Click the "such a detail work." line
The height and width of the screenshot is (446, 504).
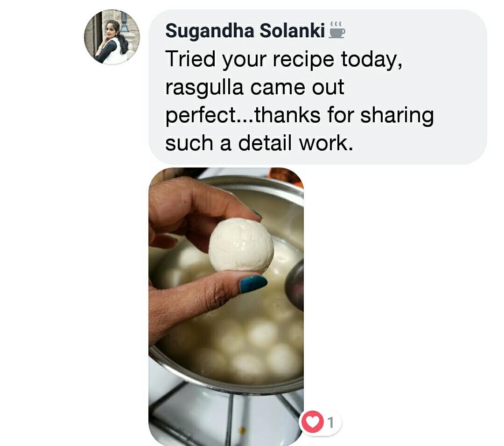pos(259,143)
